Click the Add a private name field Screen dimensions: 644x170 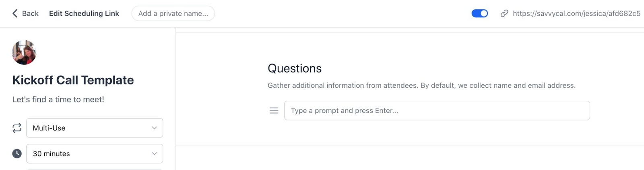pos(173,13)
